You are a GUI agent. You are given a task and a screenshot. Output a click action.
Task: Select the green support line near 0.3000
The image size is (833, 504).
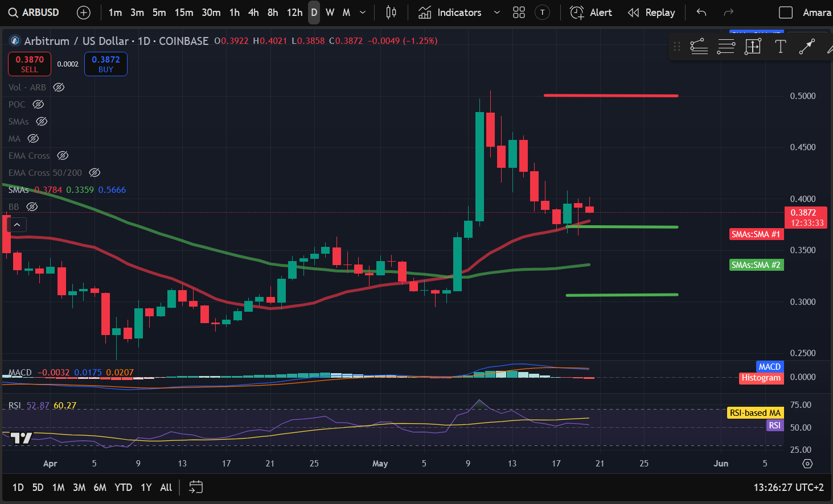tap(622, 295)
